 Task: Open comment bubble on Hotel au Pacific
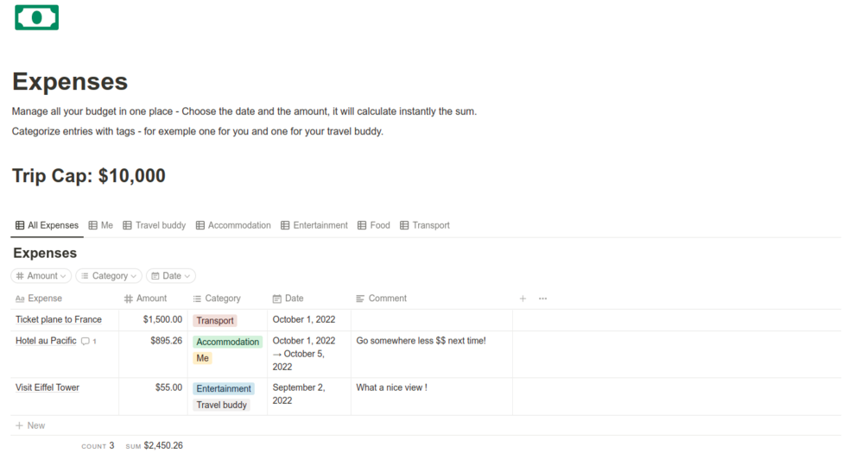(x=88, y=342)
